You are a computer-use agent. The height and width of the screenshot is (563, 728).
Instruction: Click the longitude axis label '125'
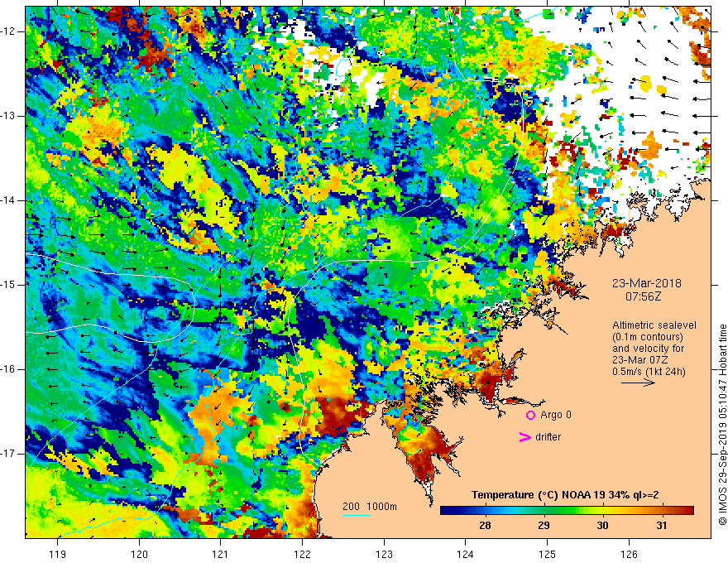coord(547,554)
